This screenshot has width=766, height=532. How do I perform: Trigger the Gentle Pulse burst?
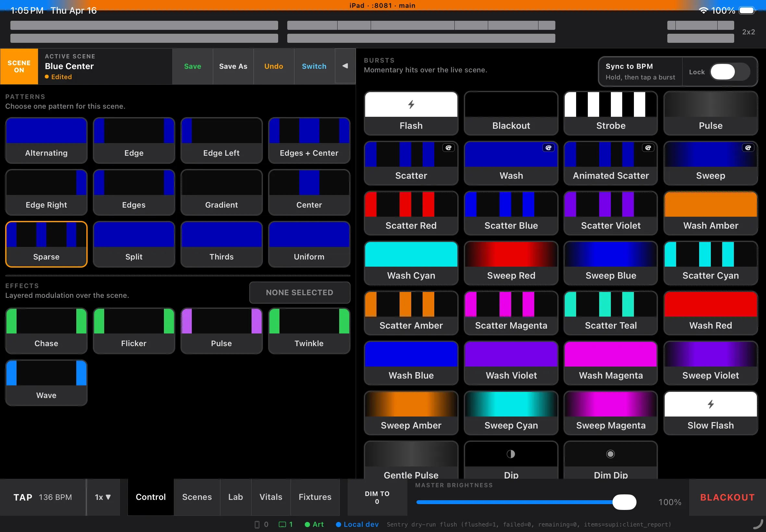pyautogui.click(x=411, y=460)
